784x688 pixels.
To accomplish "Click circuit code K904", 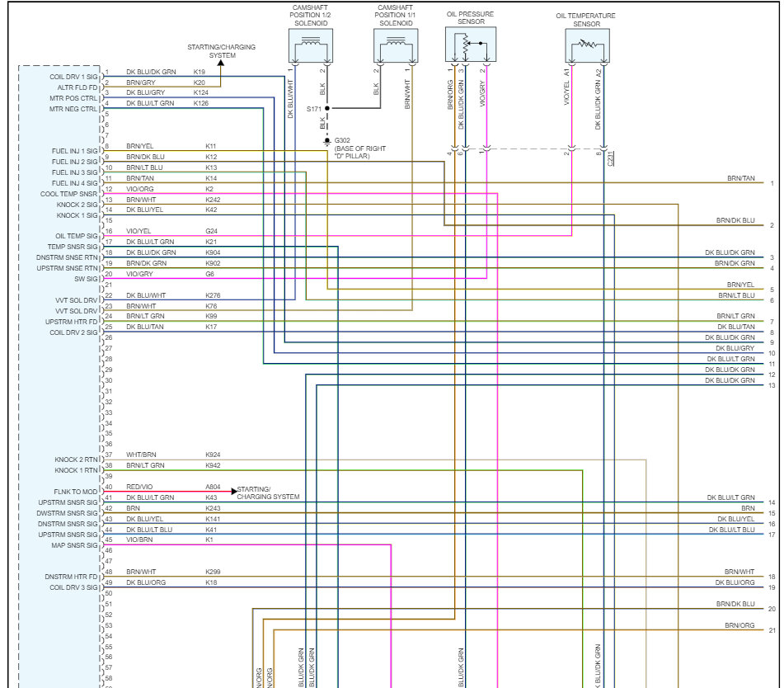I will [213, 252].
